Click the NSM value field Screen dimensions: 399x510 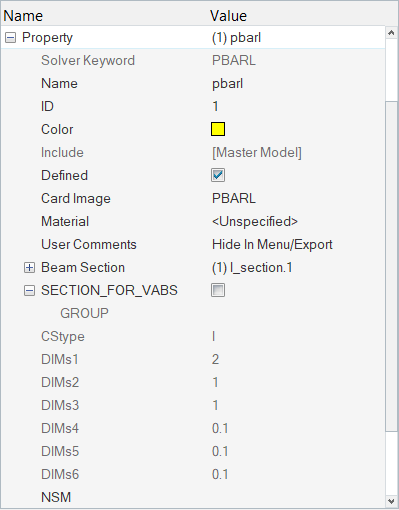(297, 497)
